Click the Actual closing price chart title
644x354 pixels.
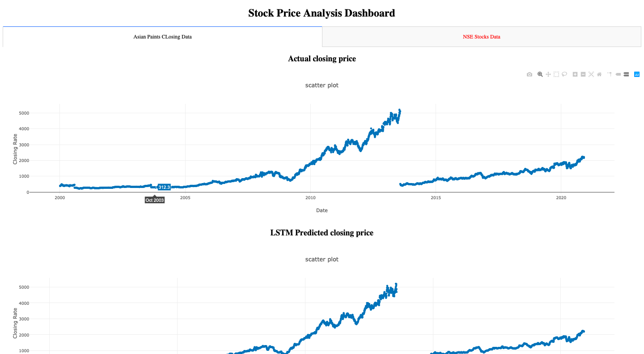tap(322, 59)
